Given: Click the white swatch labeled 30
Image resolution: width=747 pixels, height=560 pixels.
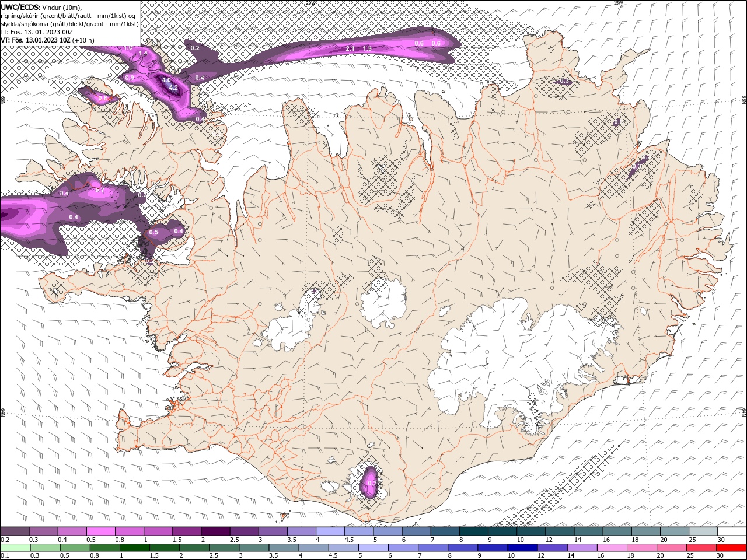Looking at the screenshot, I should pyautogui.click(x=732, y=531).
